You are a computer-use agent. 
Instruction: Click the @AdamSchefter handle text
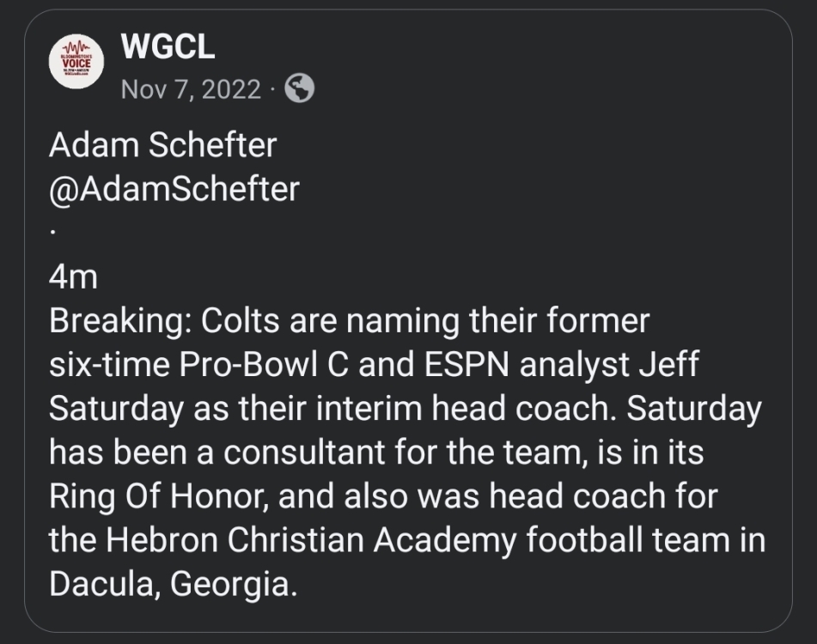[174, 188]
